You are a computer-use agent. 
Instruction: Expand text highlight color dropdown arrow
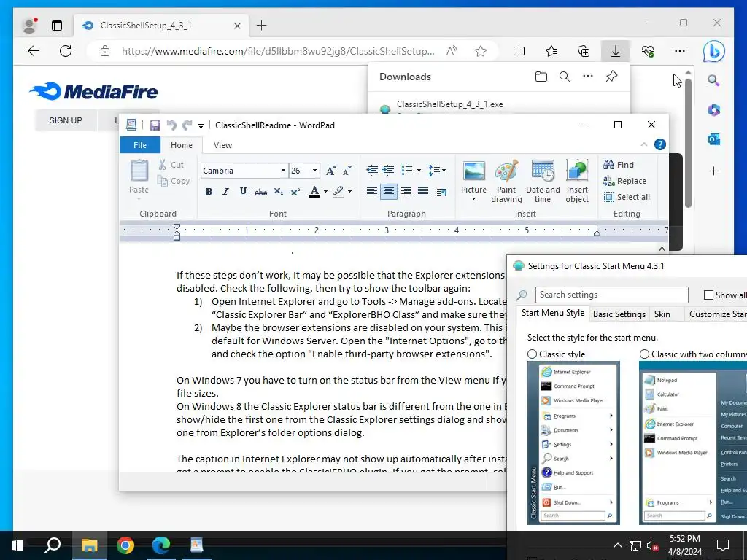tap(349, 192)
